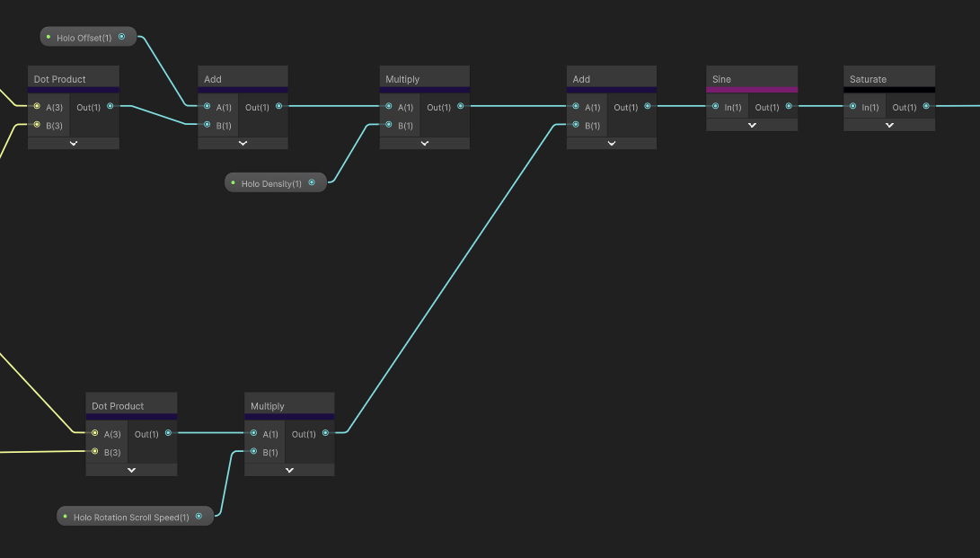Expand the lower Multiply node's chevron
The width and height of the screenshot is (980, 558).
point(288,469)
